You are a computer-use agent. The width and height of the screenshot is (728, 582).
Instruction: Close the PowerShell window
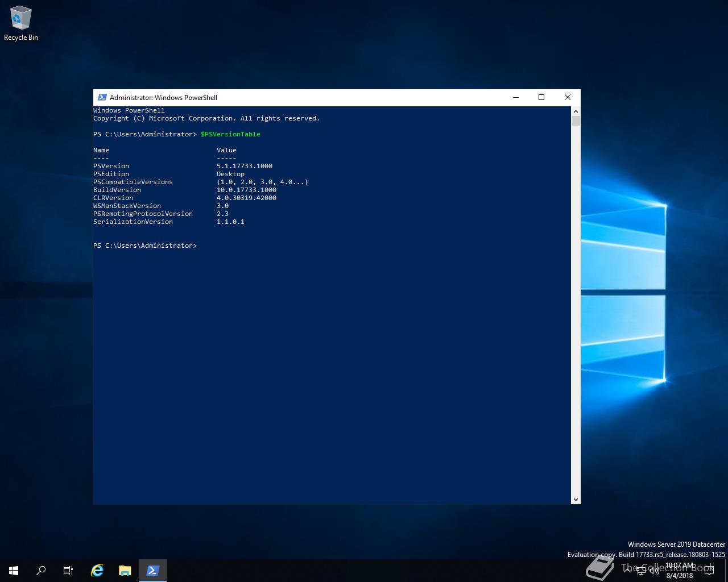point(567,97)
